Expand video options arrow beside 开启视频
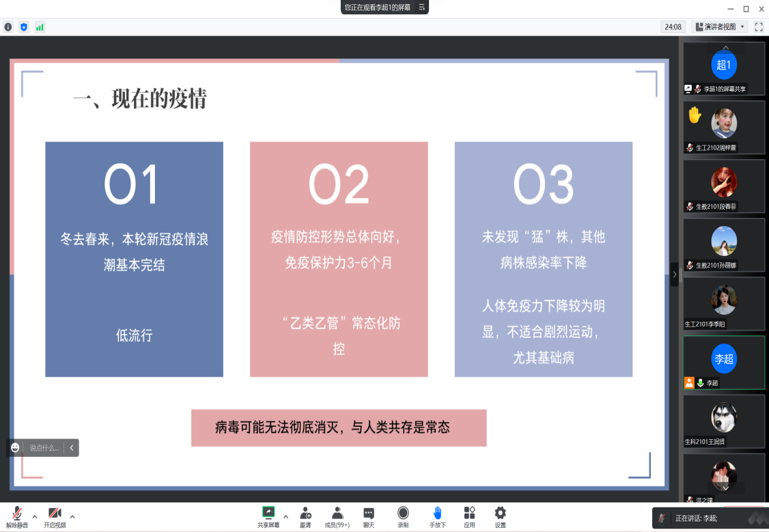Viewport: 769px width, 532px height. click(72, 516)
